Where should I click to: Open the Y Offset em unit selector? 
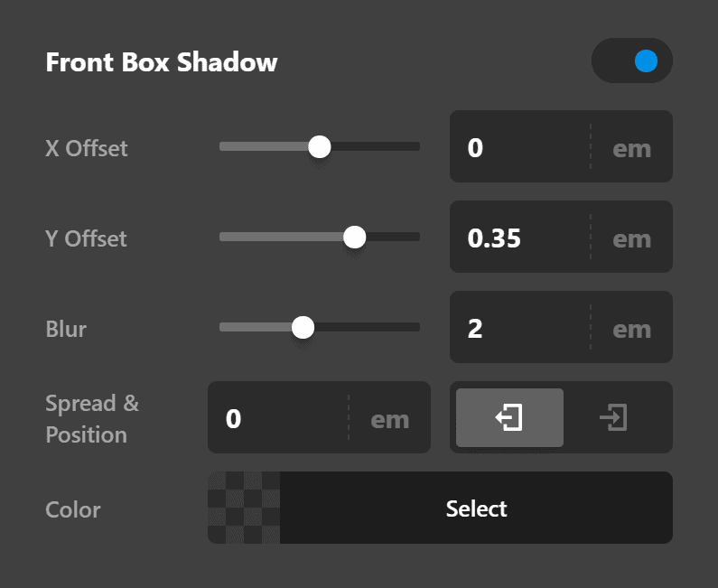[632, 239]
